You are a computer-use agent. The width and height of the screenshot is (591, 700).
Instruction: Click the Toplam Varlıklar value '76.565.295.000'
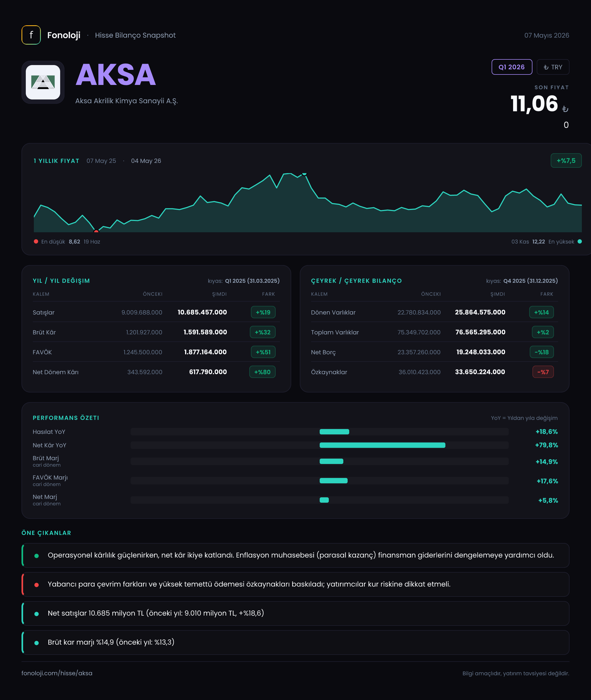480,332
